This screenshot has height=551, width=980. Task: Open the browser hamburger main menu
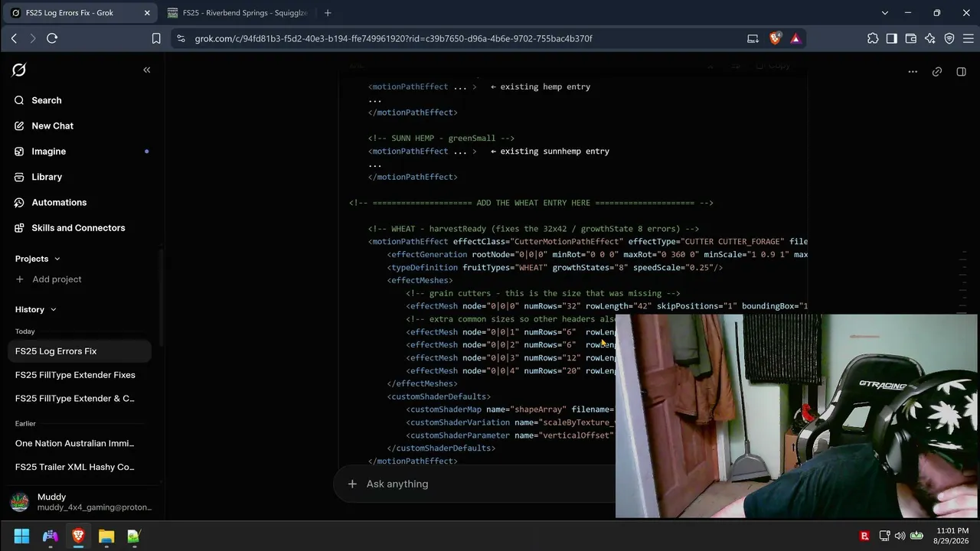click(969, 38)
